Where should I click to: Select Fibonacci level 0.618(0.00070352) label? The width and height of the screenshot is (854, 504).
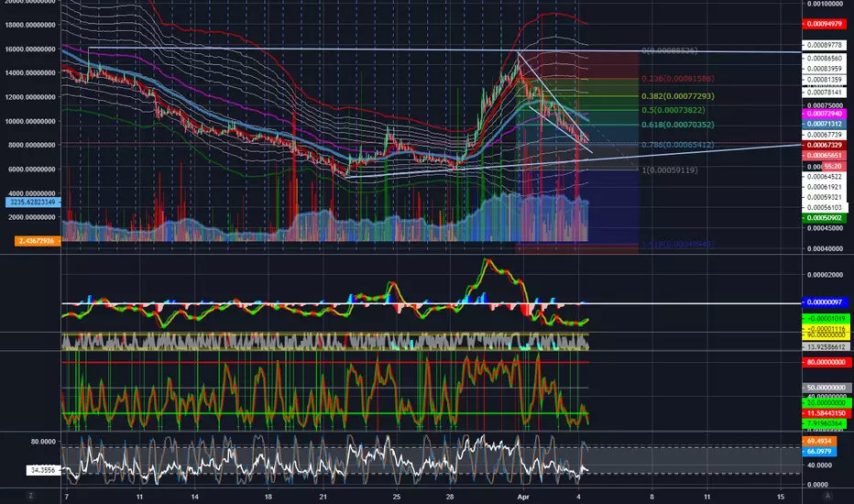tap(677, 125)
